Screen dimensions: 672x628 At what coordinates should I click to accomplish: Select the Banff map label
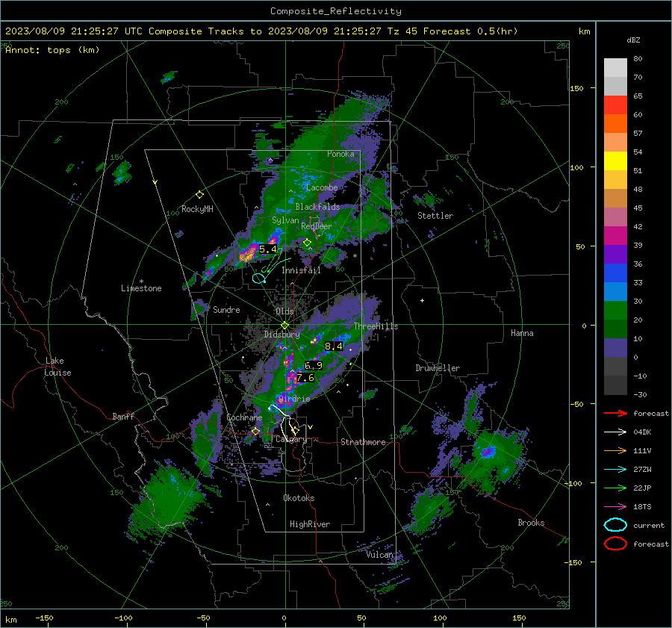point(123,416)
